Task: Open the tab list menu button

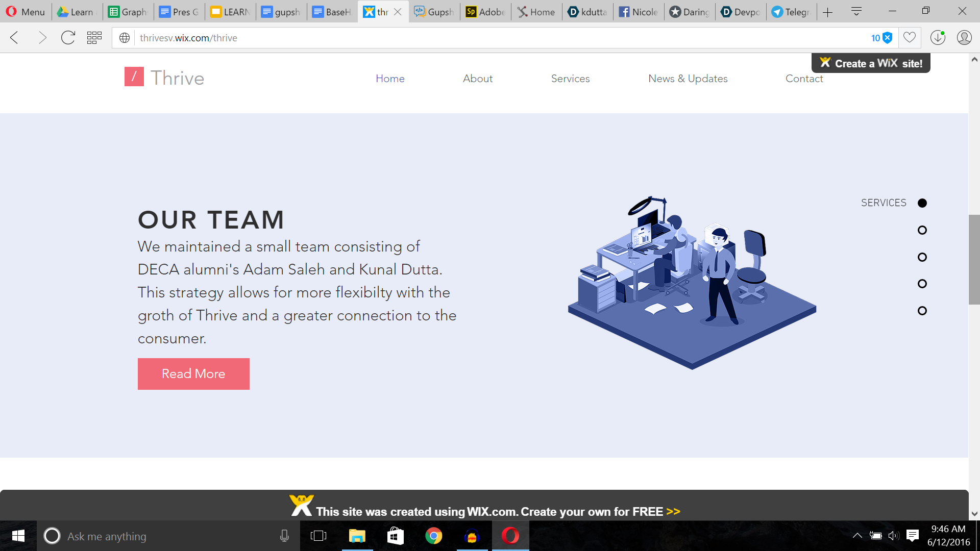Action: pyautogui.click(x=857, y=11)
